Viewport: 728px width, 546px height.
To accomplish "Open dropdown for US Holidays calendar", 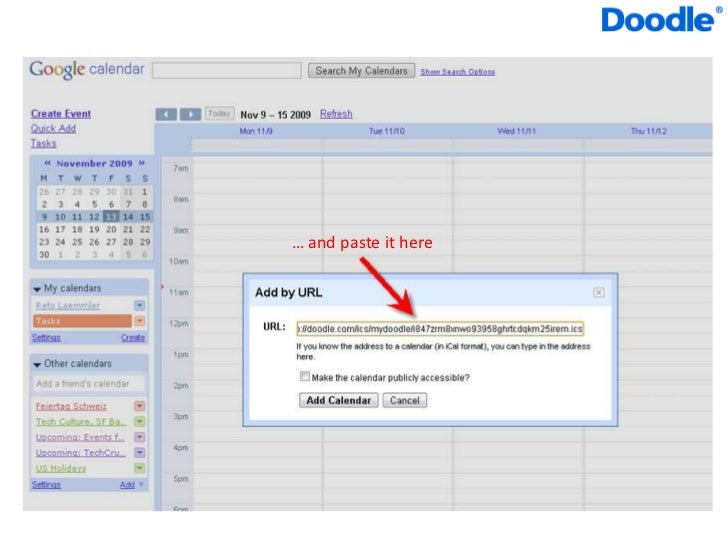I will (139, 468).
